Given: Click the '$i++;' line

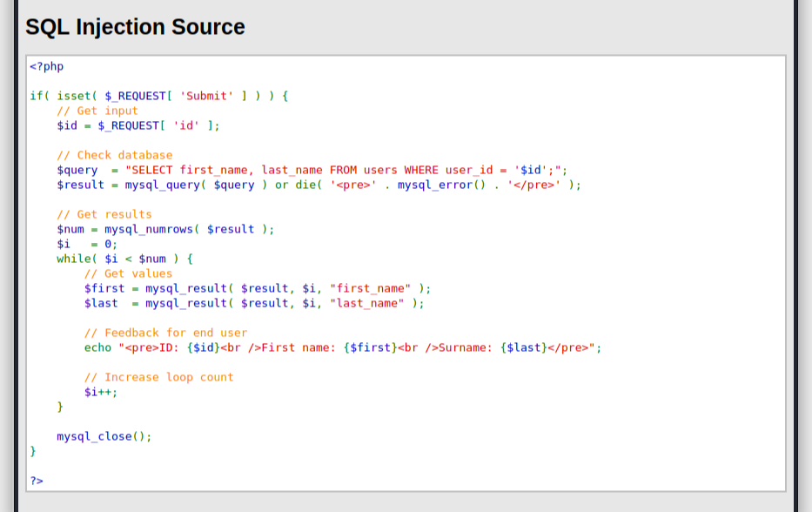Looking at the screenshot, I should click(x=101, y=393).
